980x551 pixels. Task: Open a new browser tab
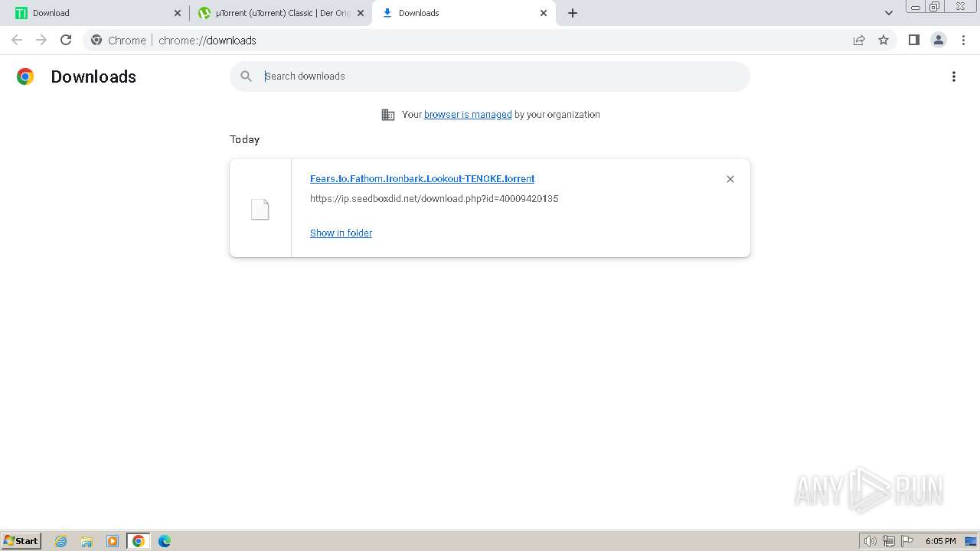(x=573, y=13)
